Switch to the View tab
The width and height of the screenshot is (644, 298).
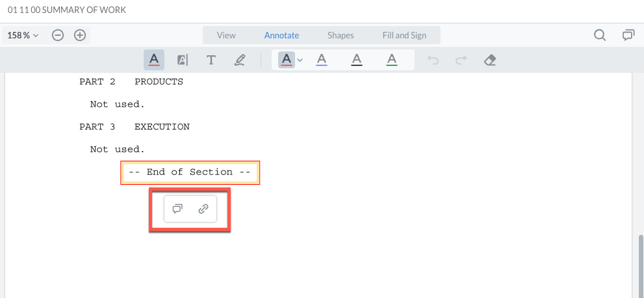click(x=226, y=35)
